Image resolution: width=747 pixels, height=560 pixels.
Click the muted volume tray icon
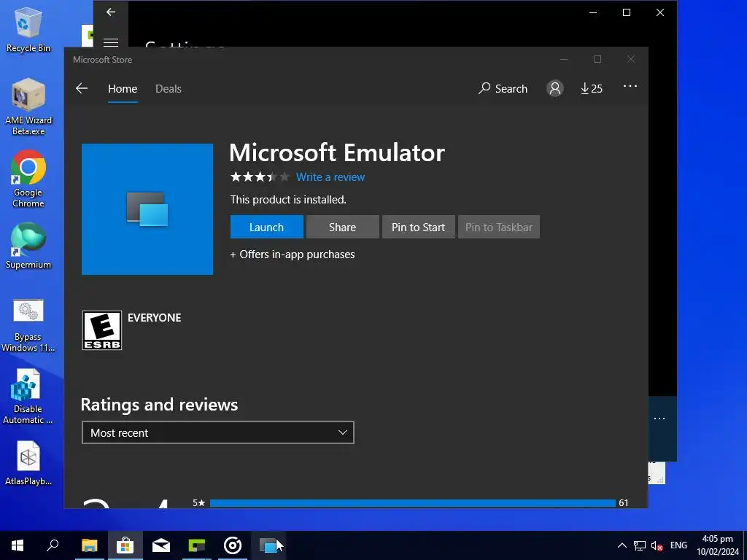(x=657, y=545)
